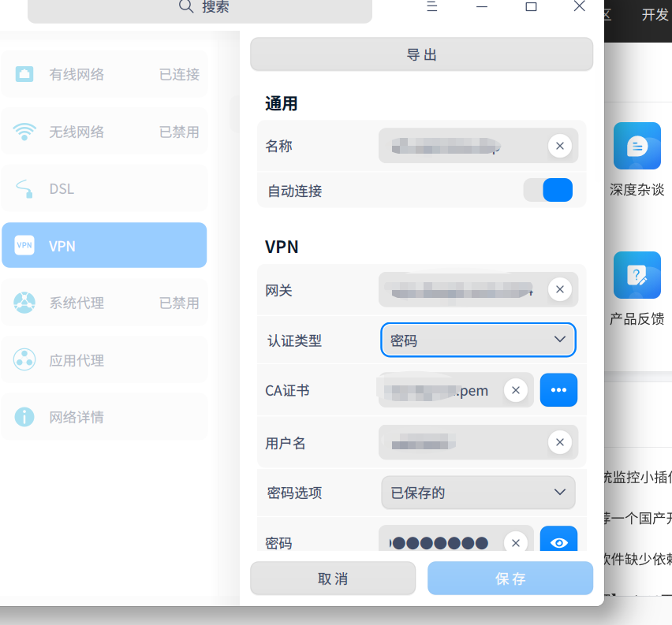The width and height of the screenshot is (672, 625).
Task: Click the 通用 section heading
Action: coord(281,104)
